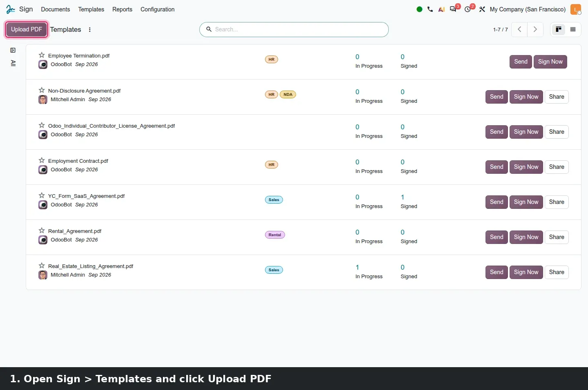The height and width of the screenshot is (390, 588).
Task: Star the YC_Form_SaaS_Agreement.pdf template
Action: (x=42, y=195)
